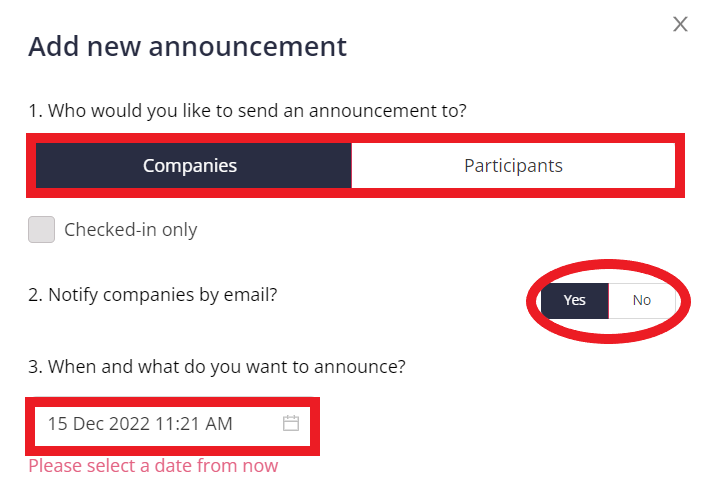Click the Add new announcement heading

click(x=187, y=46)
